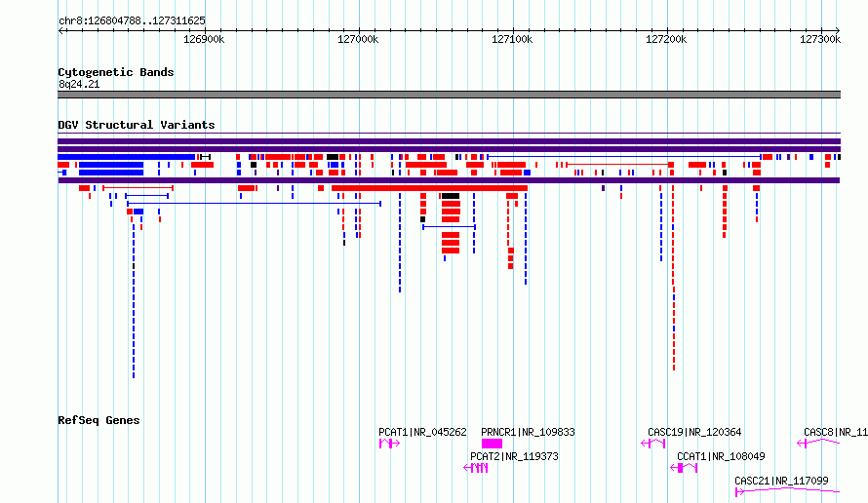
Task: Open the PCAT1|NR_045262 label
Action: [x=422, y=432]
